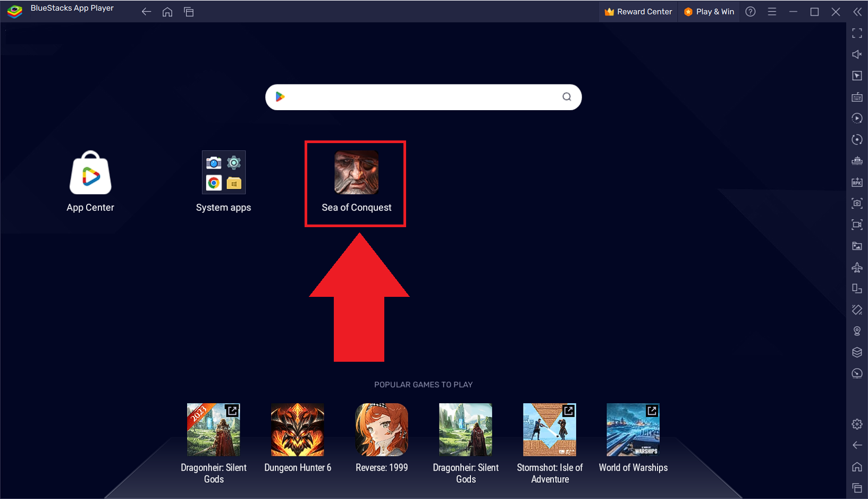The image size is (868, 499).
Task: Toggle airplane mode icon
Action: click(857, 267)
